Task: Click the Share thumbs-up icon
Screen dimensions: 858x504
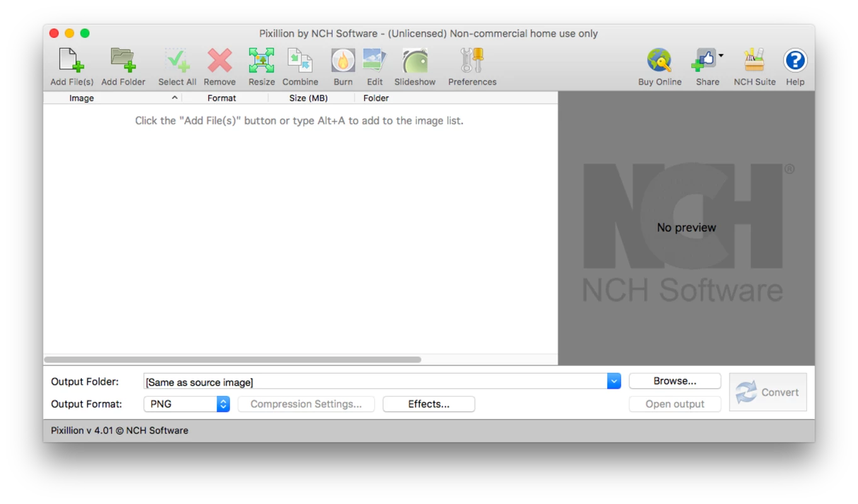Action: [x=704, y=60]
